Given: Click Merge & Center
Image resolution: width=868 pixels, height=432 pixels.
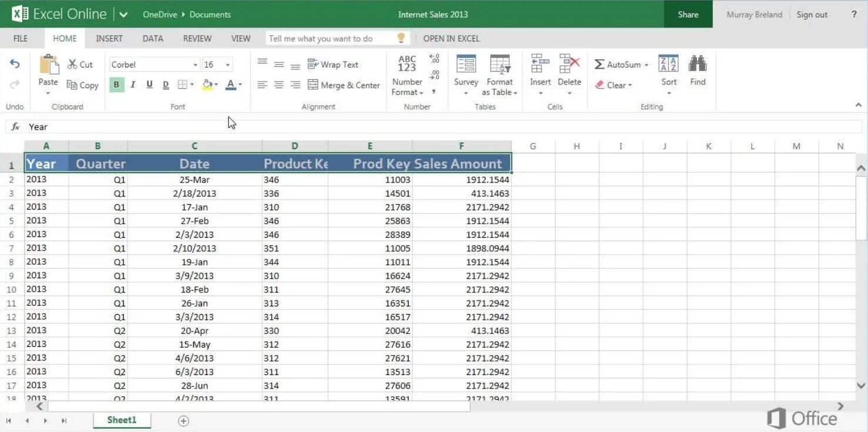Looking at the screenshot, I should click(x=344, y=85).
